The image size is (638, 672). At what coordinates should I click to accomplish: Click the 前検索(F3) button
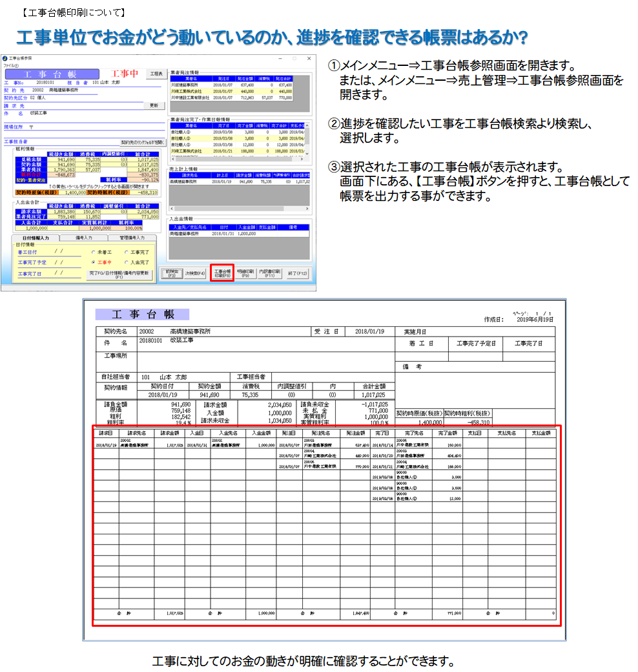(171, 273)
